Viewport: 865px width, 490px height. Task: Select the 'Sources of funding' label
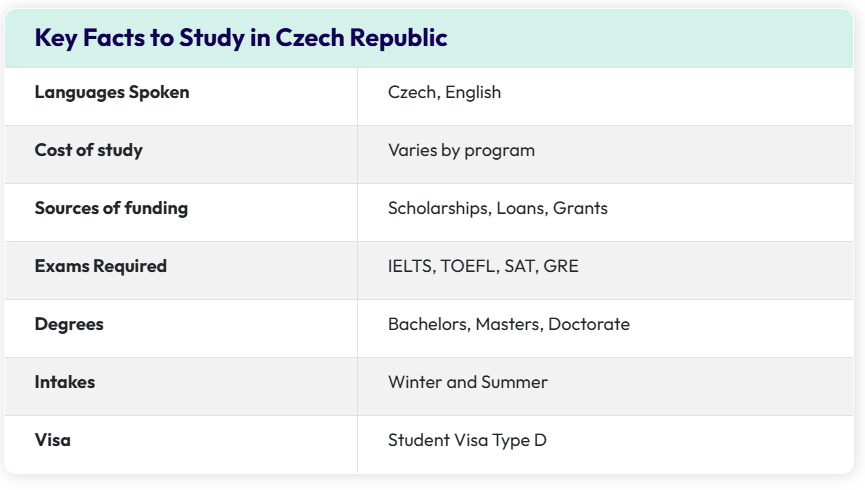[111, 208]
